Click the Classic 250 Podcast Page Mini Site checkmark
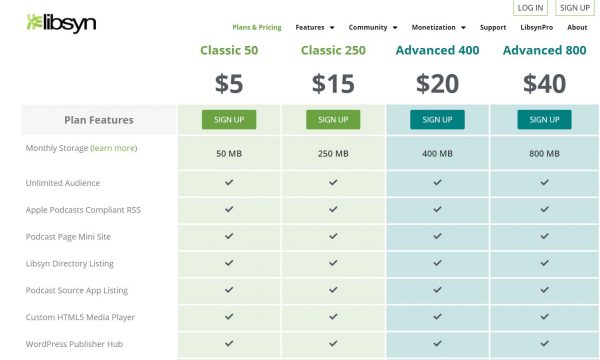Viewport: 600px width, 360px height. point(333,236)
